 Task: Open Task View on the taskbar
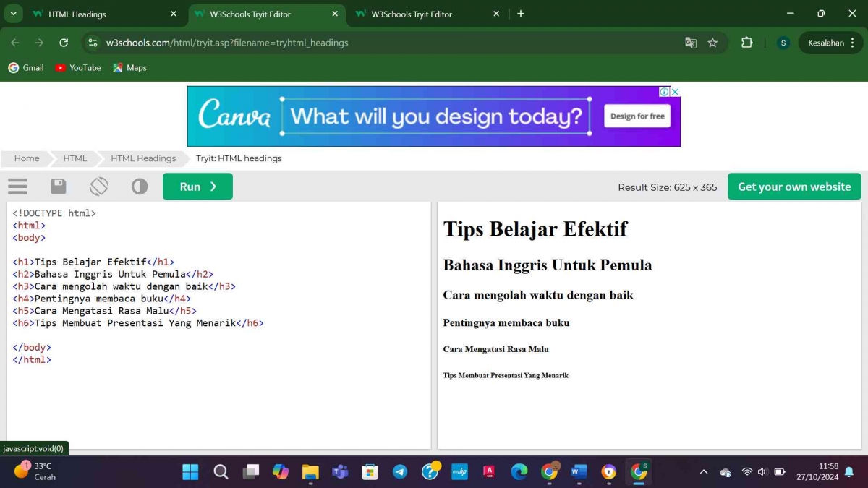251,472
